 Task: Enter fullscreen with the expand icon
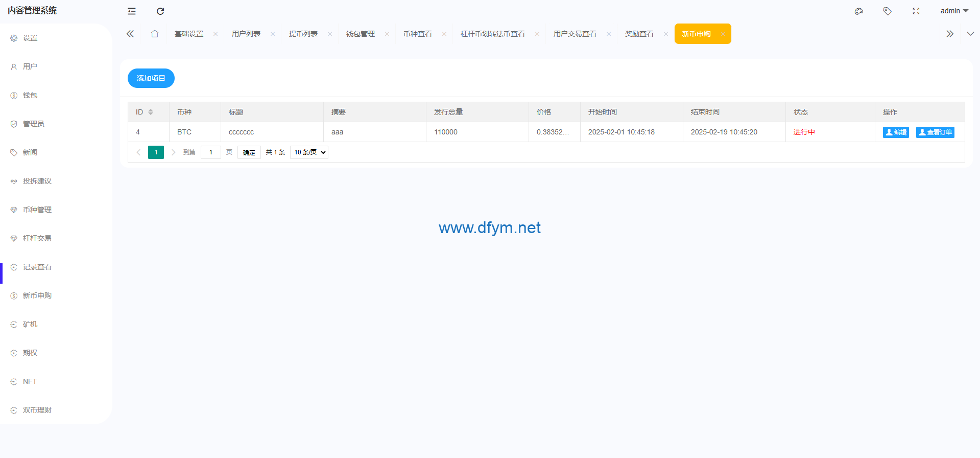pos(916,11)
